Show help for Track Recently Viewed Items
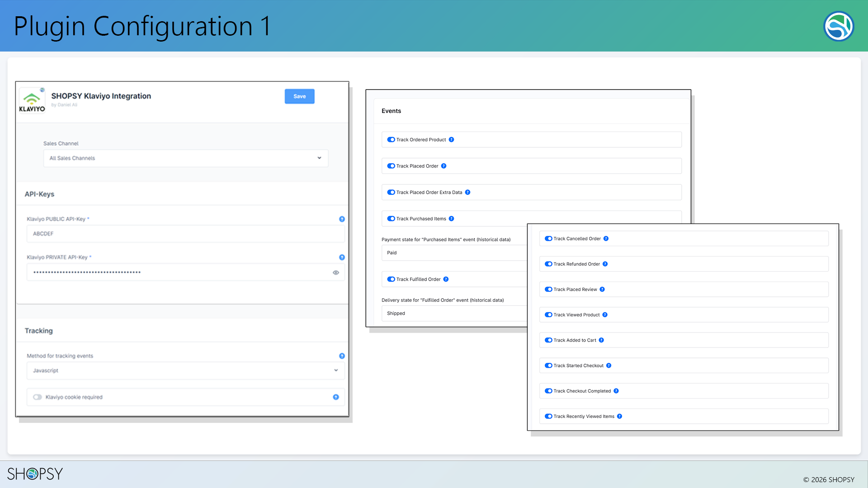Image resolution: width=868 pixels, height=488 pixels. click(x=619, y=417)
